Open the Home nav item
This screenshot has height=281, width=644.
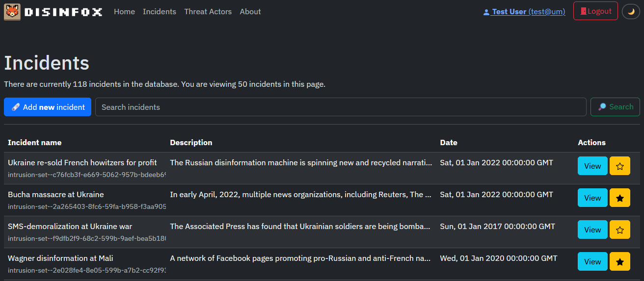[124, 12]
